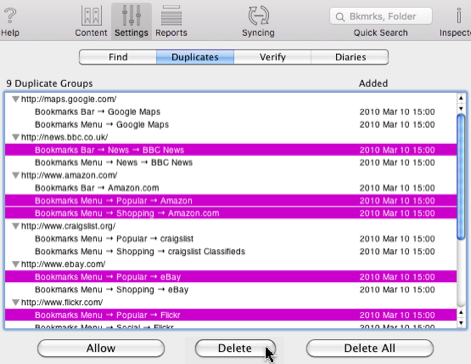The width and height of the screenshot is (471, 364).
Task: Click the http://www.craigslist.org/ group label
Action: point(68,226)
